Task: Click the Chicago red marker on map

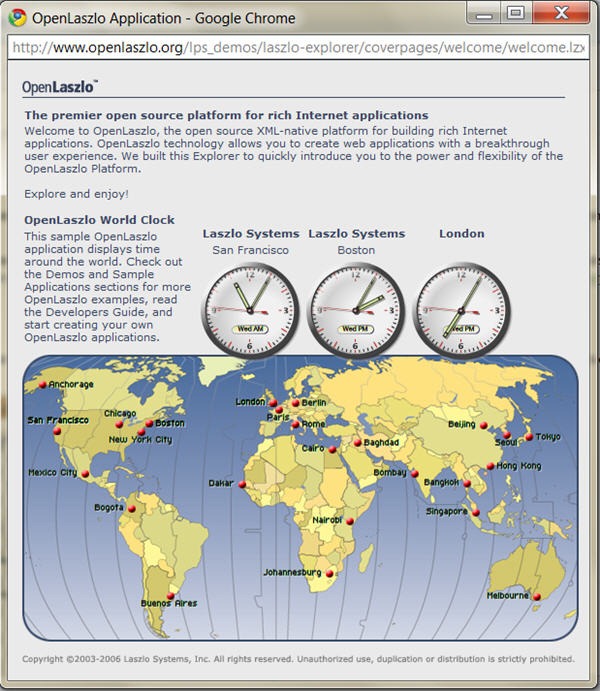Action: [119, 424]
